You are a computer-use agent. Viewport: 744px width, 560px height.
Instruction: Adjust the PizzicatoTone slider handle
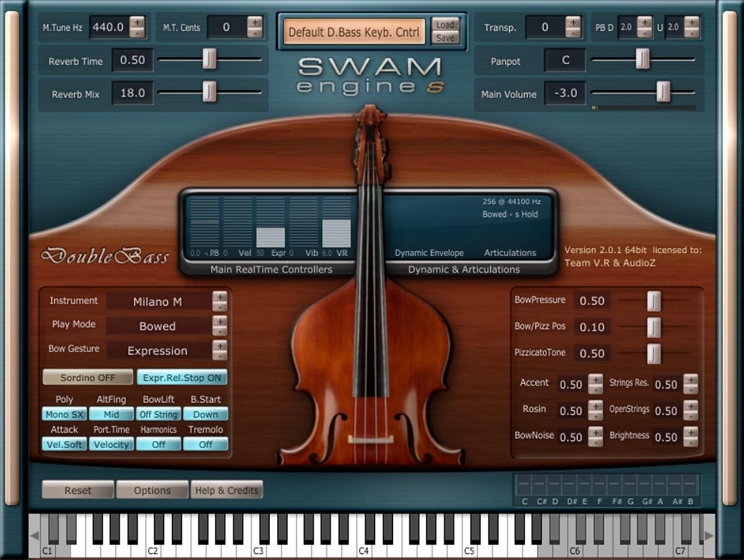click(654, 354)
